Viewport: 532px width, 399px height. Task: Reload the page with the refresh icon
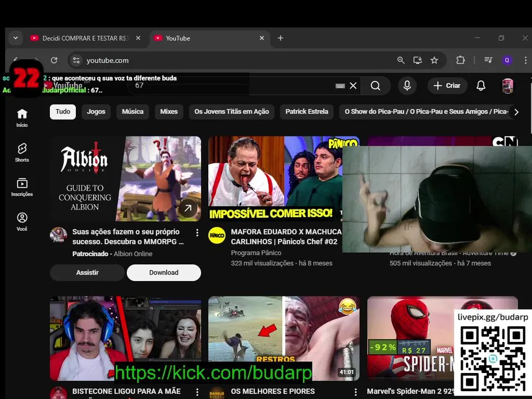pos(54,60)
